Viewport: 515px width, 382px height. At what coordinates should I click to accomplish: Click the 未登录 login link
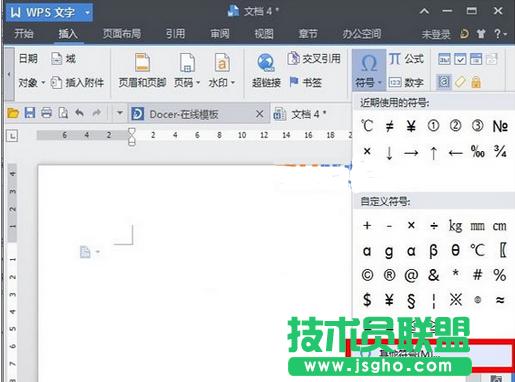[x=436, y=34]
